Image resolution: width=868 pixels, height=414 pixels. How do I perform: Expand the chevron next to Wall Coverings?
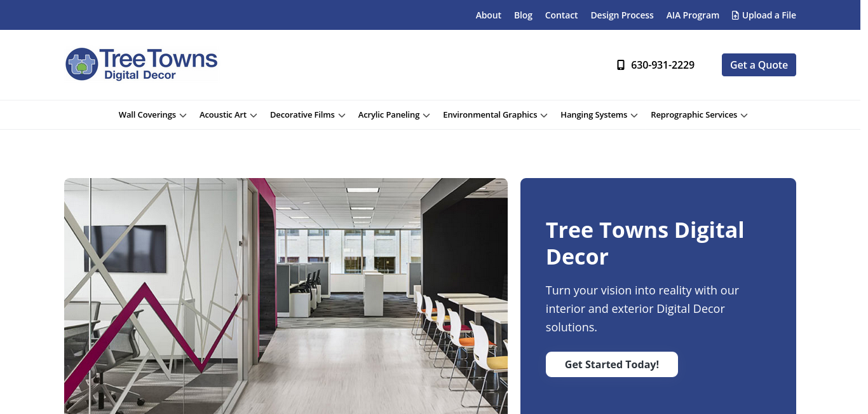click(183, 116)
